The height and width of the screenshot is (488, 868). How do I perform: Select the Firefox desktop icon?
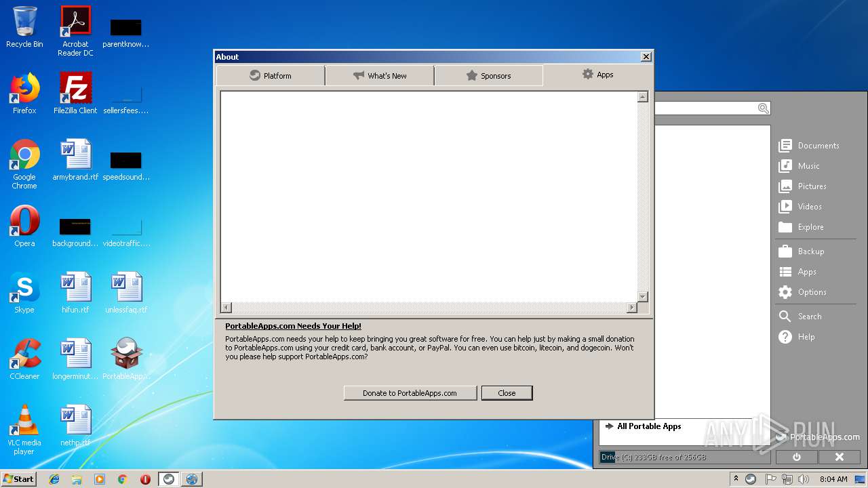click(x=24, y=94)
